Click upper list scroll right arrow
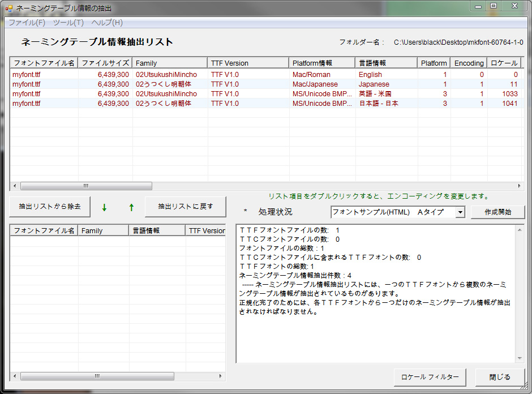 coord(519,186)
